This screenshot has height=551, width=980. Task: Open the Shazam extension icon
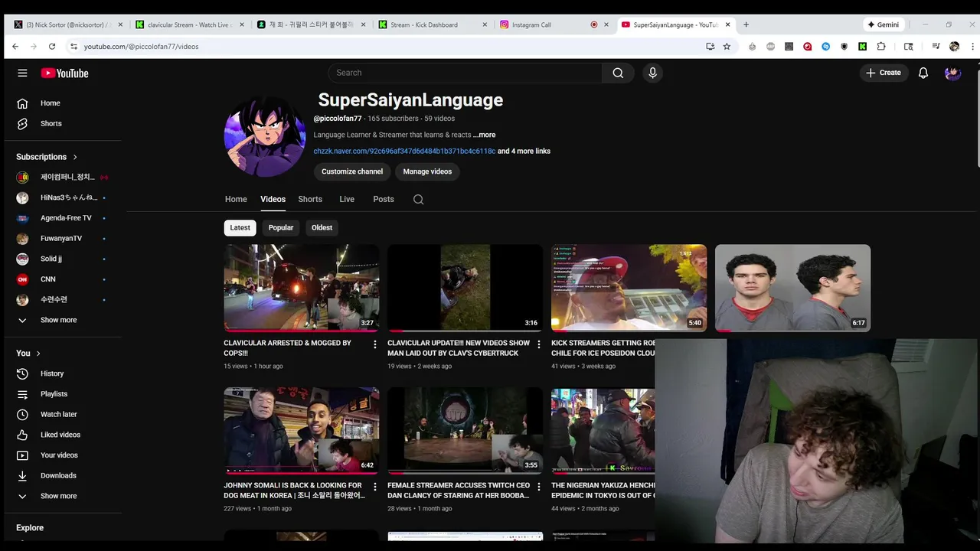pos(825,46)
